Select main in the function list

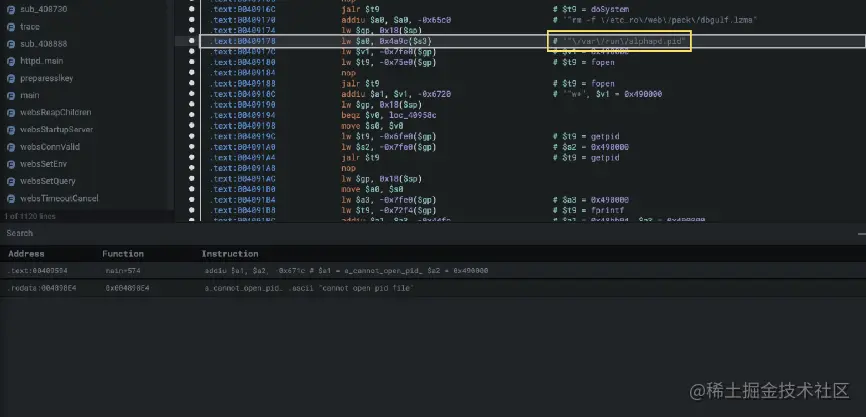30,96
